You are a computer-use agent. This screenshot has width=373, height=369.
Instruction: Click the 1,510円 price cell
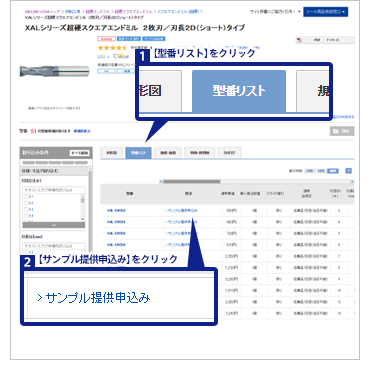coord(232,291)
